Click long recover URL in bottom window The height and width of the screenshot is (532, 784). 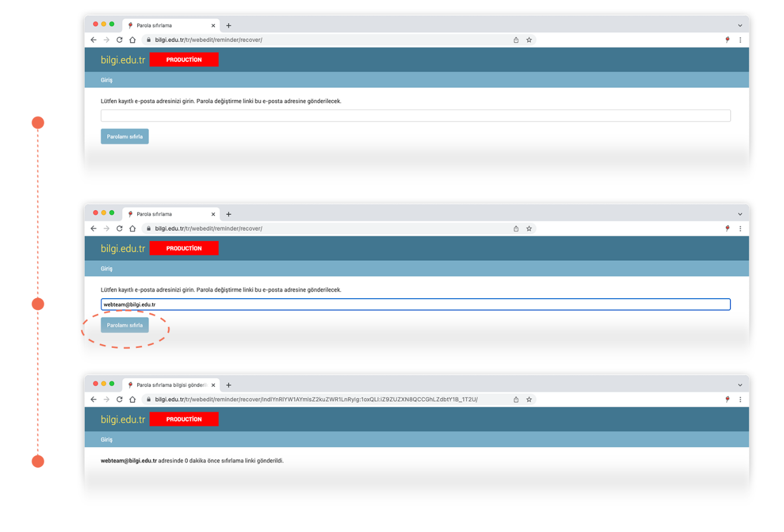click(x=316, y=399)
